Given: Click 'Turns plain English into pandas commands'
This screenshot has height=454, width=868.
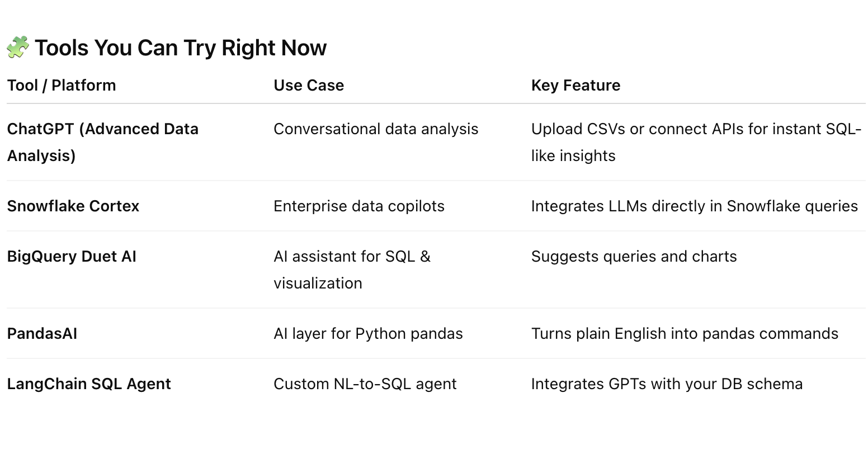Looking at the screenshot, I should (685, 334).
